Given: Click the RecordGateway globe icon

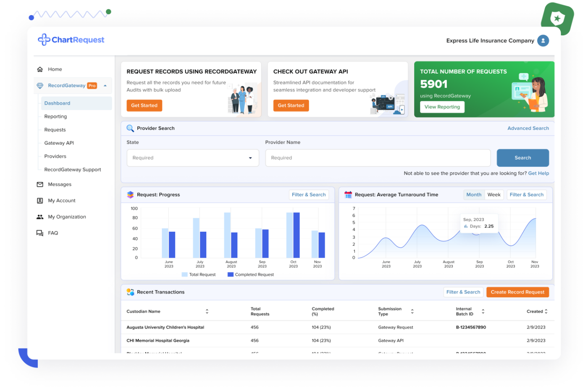Looking at the screenshot, I should click(40, 85).
